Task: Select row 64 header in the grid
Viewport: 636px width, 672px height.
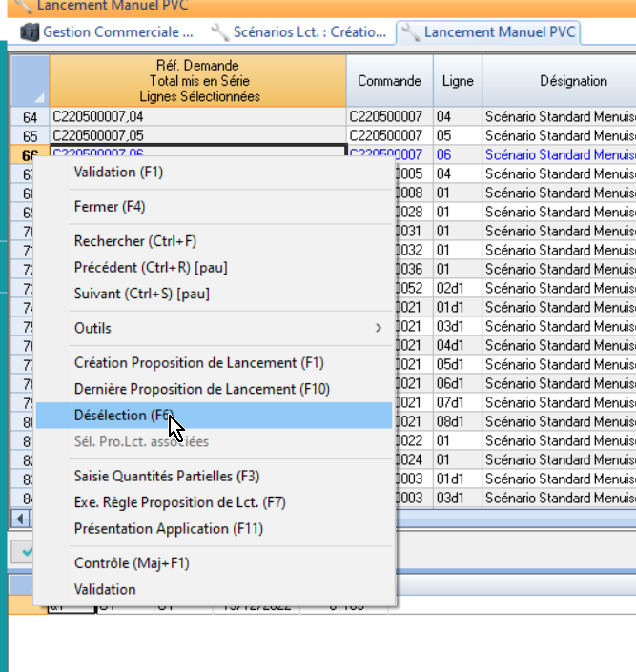Action: pyautogui.click(x=30, y=117)
